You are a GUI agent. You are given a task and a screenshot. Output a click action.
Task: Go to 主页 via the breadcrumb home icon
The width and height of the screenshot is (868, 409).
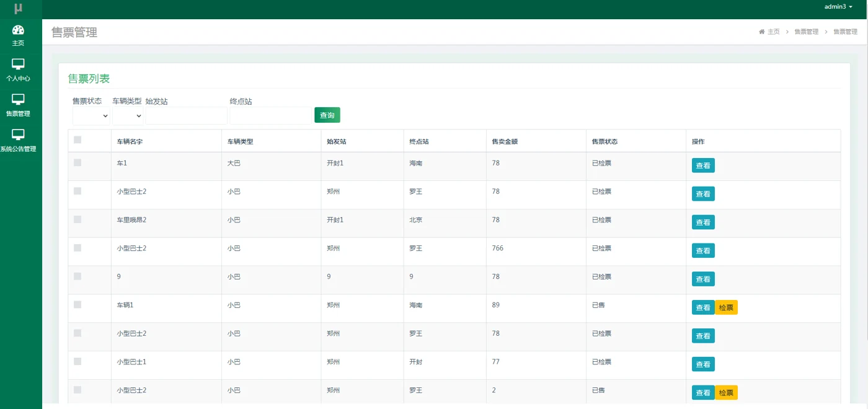coord(762,32)
